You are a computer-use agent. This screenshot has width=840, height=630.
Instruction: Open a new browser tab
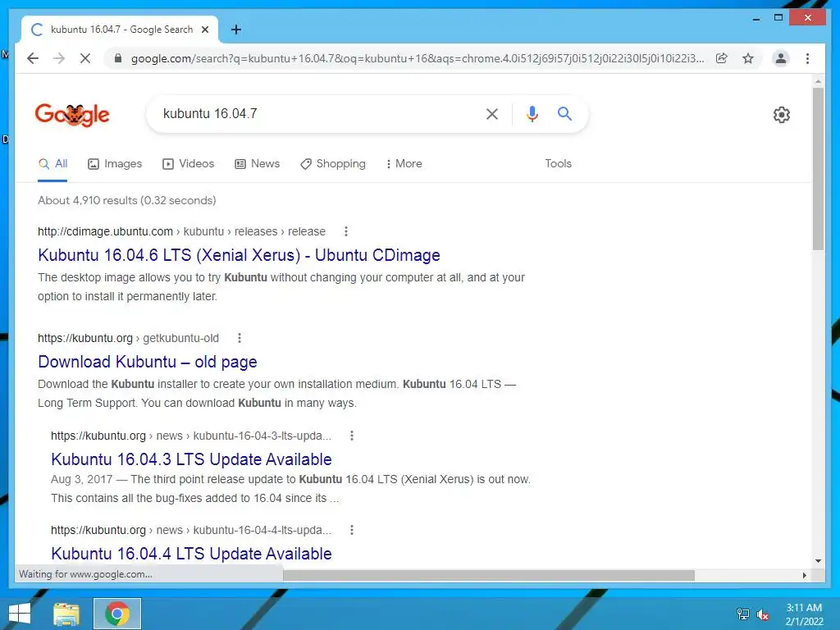(x=235, y=30)
